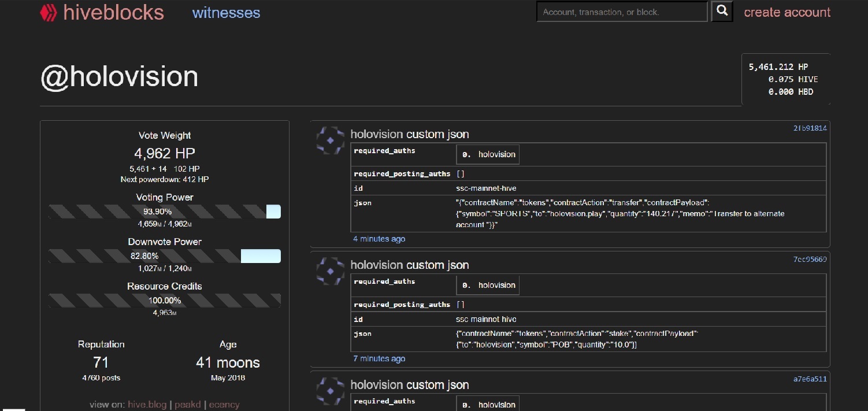The height and width of the screenshot is (411, 868).
Task: Click the '100.00%' resource credits value
Action: click(x=165, y=301)
